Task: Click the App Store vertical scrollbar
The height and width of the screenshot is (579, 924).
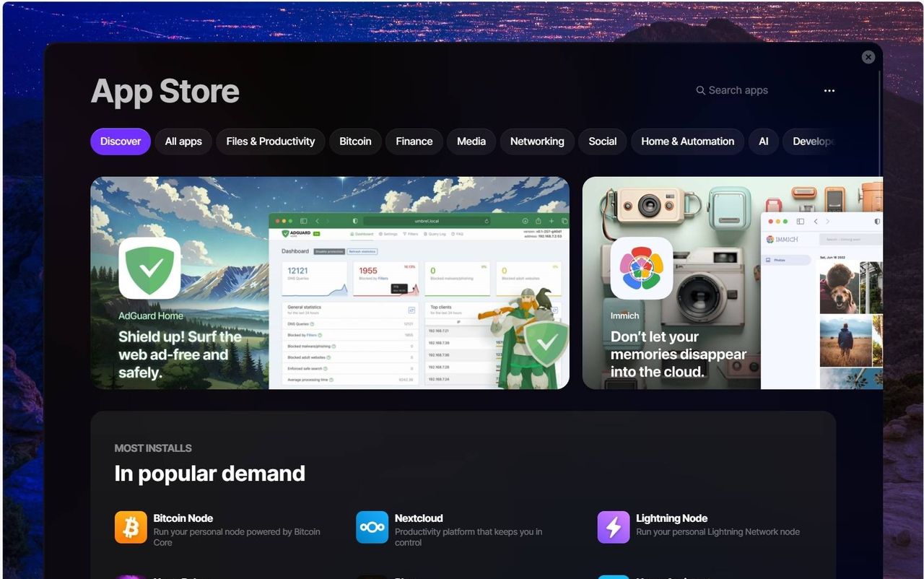Action: [880, 123]
